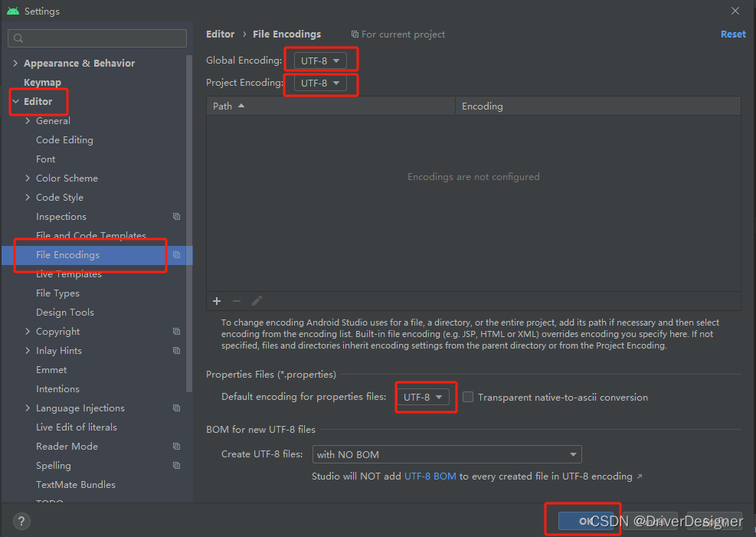Click the remove path minus icon

click(236, 301)
